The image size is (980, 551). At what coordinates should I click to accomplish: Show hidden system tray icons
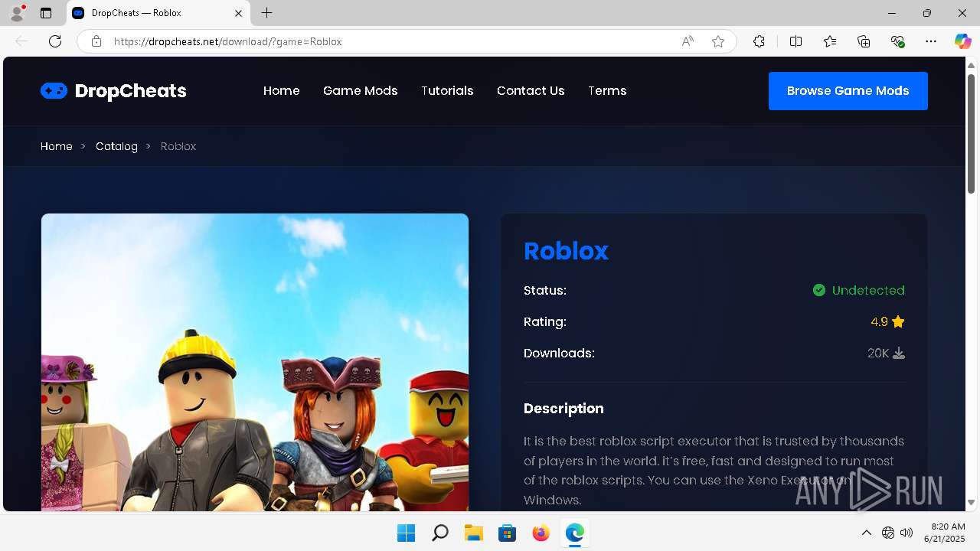(867, 533)
